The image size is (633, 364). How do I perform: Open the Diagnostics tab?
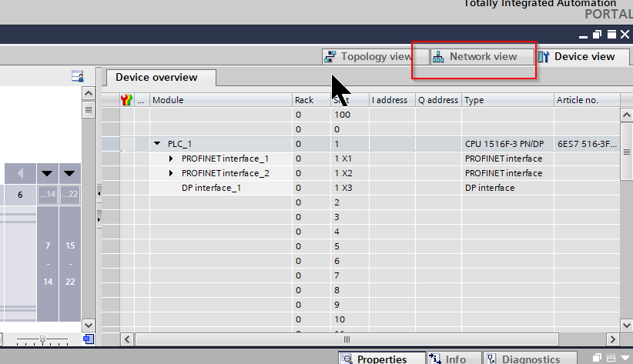tap(530, 359)
